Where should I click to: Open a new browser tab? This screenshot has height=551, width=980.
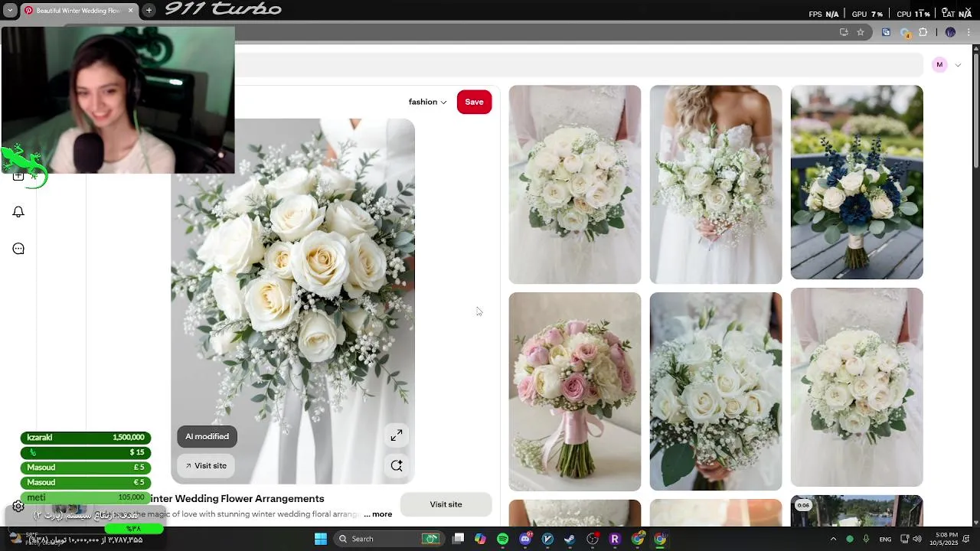pos(149,10)
